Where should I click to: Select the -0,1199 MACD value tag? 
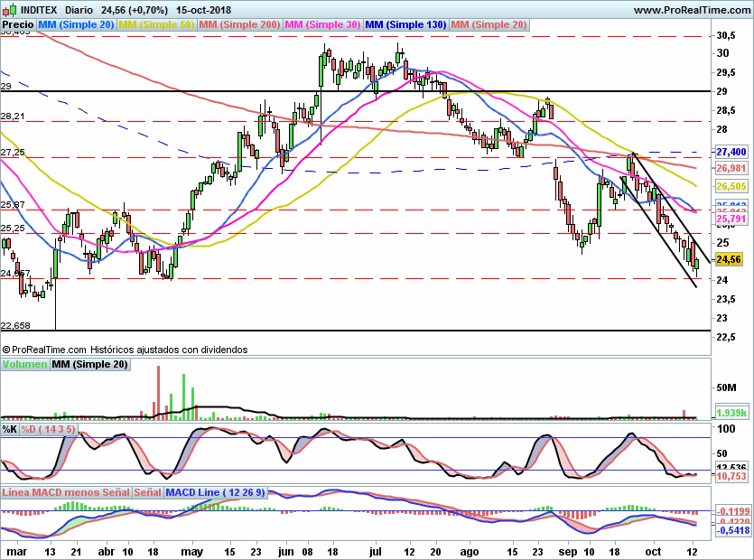pos(732,511)
